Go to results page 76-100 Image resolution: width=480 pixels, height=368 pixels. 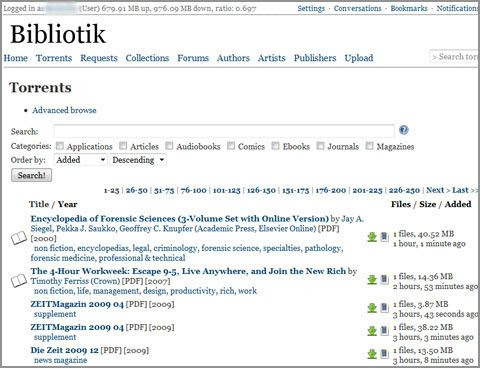click(x=193, y=190)
